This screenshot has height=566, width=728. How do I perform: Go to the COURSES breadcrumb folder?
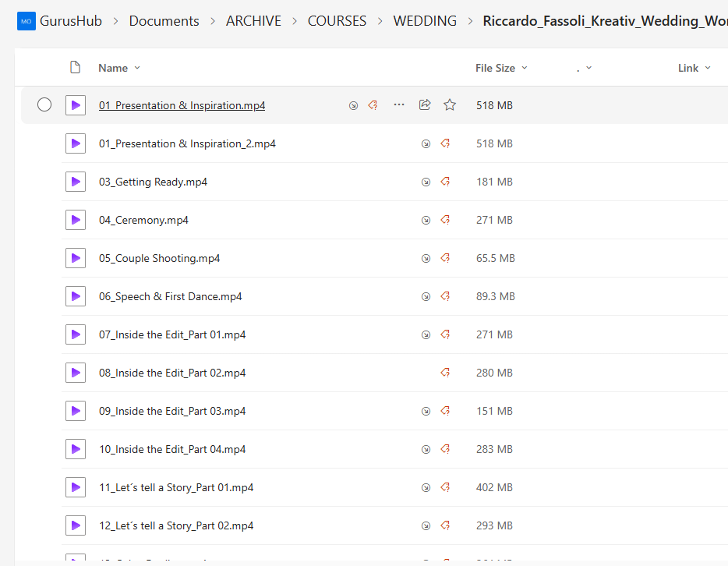tap(337, 21)
